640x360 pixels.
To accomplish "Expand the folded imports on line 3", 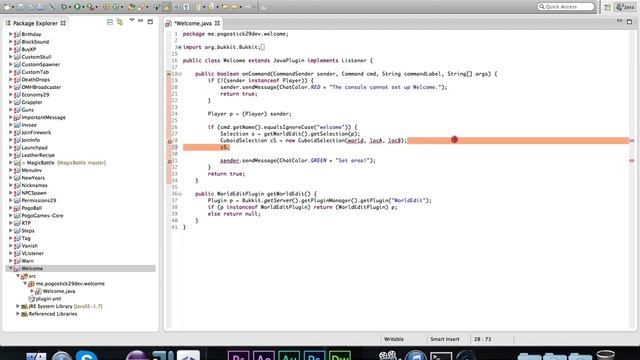I will pos(180,47).
